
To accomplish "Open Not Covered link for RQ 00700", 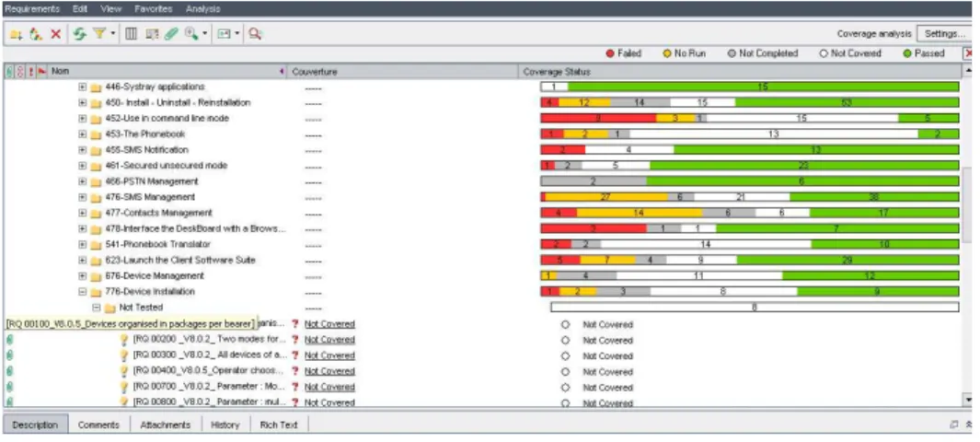I will (x=329, y=387).
